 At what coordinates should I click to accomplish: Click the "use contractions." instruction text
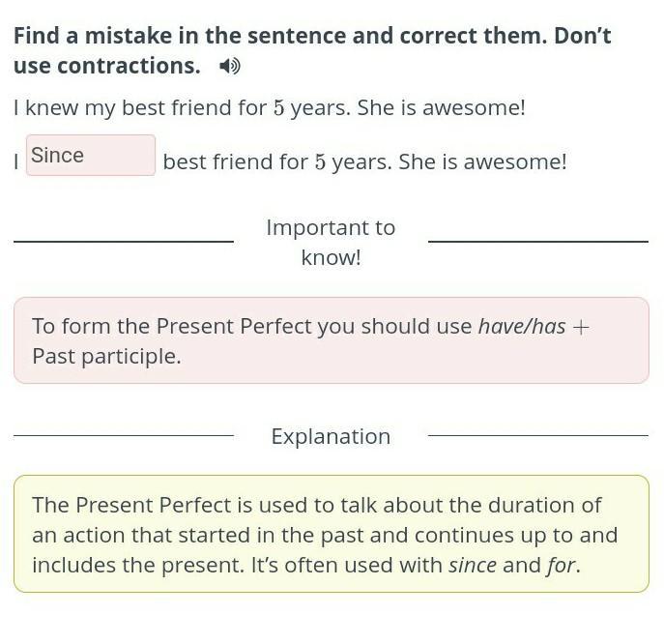[x=107, y=66]
